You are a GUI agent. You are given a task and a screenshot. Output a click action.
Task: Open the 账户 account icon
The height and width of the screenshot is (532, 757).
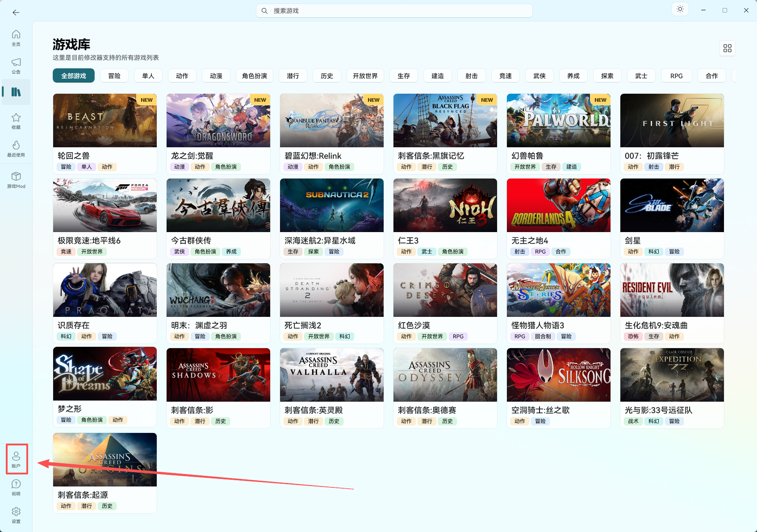[x=17, y=459]
